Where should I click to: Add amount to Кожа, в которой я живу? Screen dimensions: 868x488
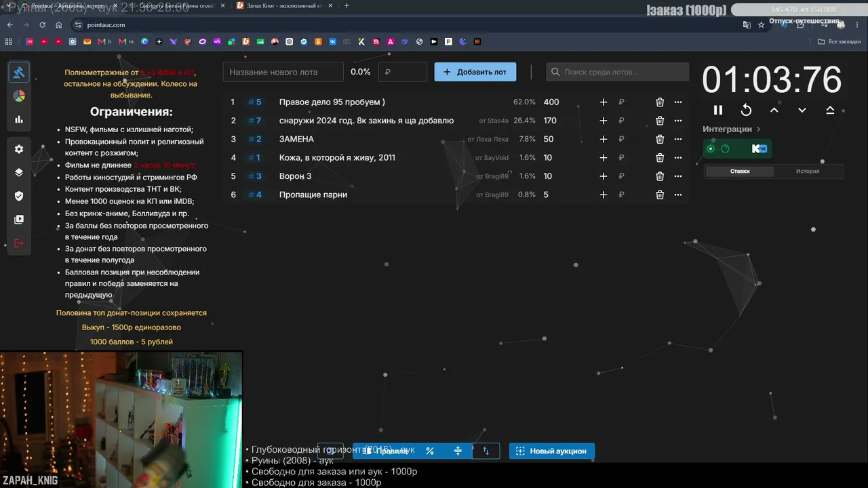604,158
